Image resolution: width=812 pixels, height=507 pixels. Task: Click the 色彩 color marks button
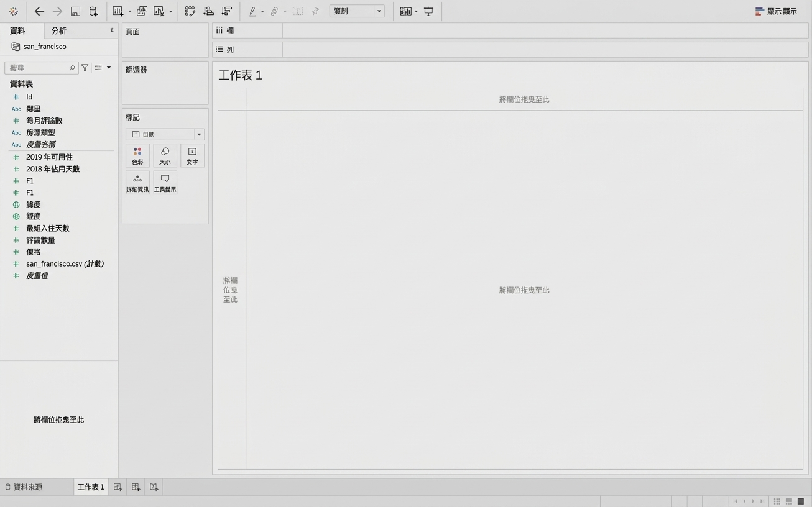pyautogui.click(x=137, y=156)
